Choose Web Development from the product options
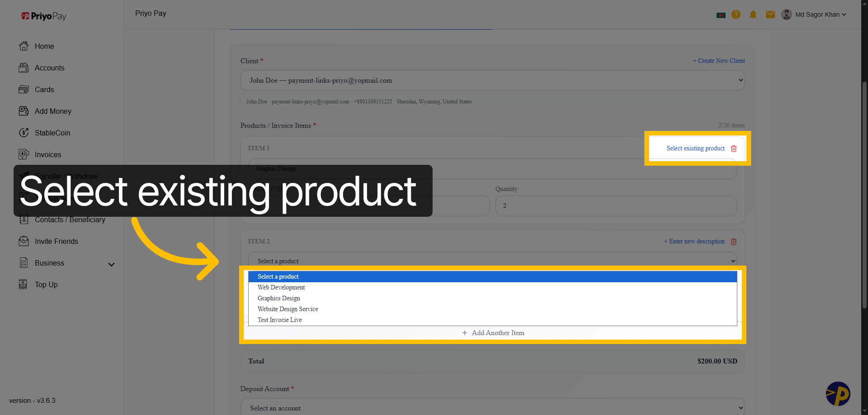 click(x=281, y=287)
